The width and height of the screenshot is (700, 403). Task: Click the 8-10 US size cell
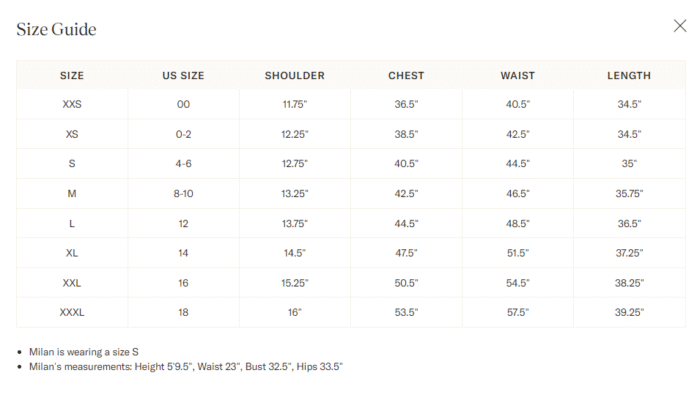[x=183, y=193]
